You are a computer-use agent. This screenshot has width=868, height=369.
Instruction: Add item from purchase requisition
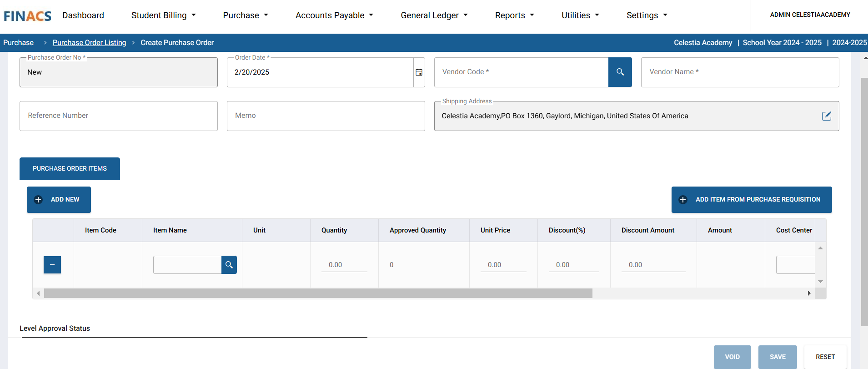752,200
